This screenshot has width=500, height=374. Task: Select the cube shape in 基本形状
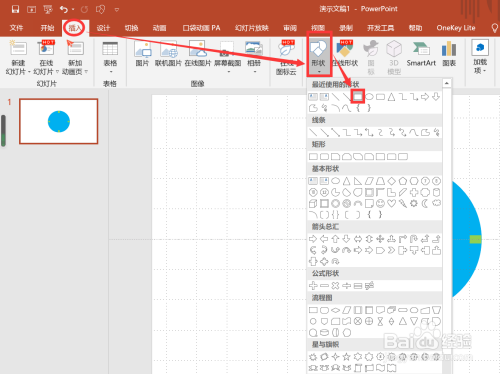click(313, 203)
